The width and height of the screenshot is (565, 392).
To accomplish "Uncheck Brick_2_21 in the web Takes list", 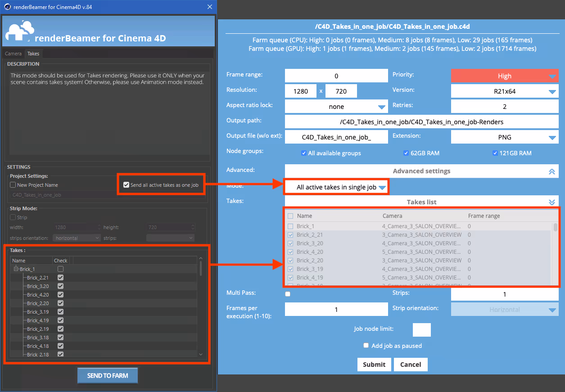I will click(x=290, y=235).
